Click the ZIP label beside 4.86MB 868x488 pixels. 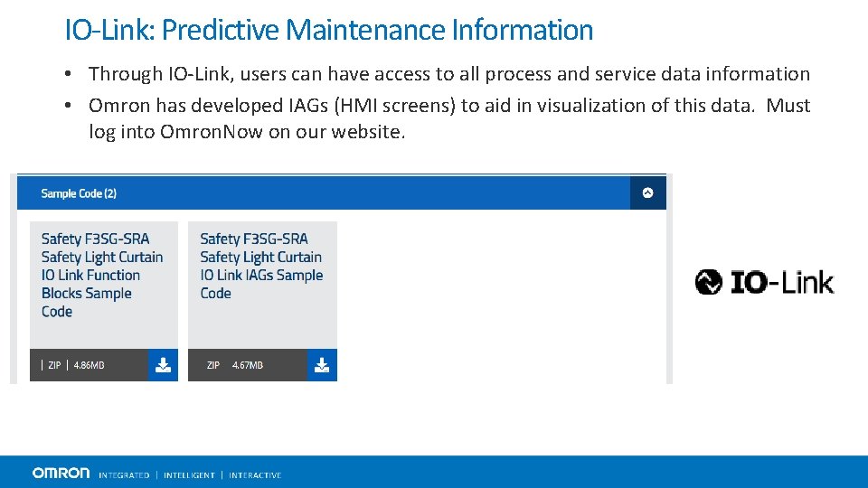coord(54,365)
